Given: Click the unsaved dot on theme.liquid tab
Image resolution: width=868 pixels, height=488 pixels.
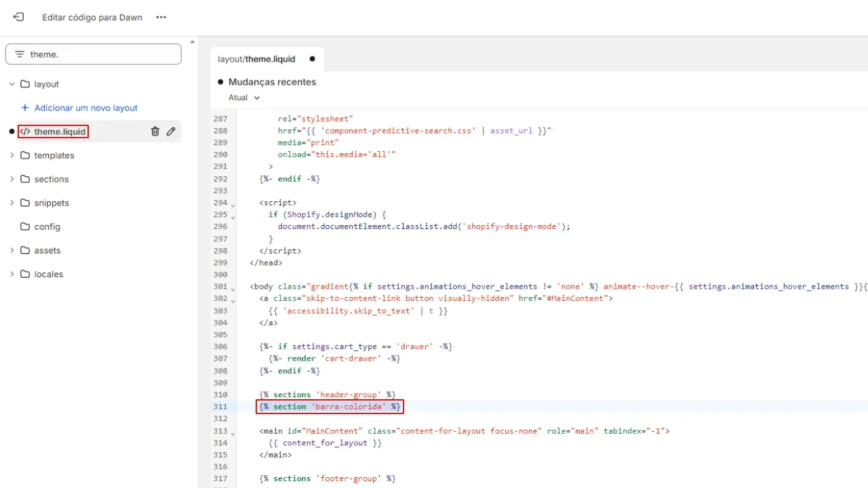Looking at the screenshot, I should (x=312, y=59).
